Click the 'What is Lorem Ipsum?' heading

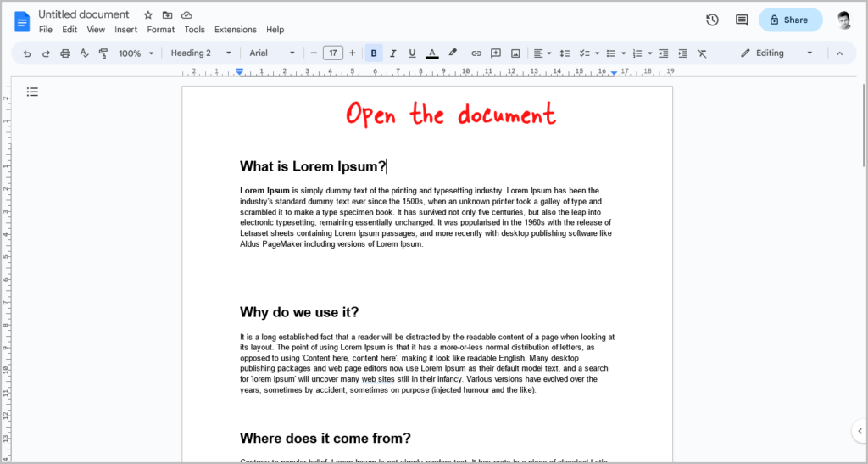313,166
